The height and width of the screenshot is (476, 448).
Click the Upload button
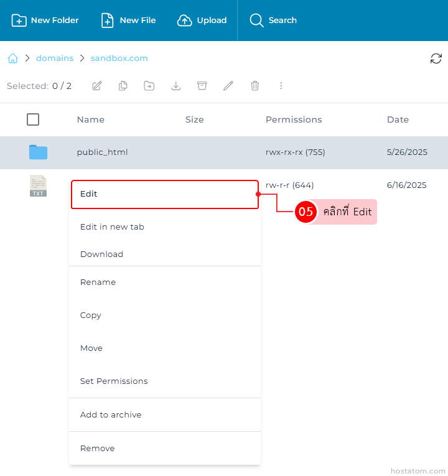pyautogui.click(x=202, y=21)
